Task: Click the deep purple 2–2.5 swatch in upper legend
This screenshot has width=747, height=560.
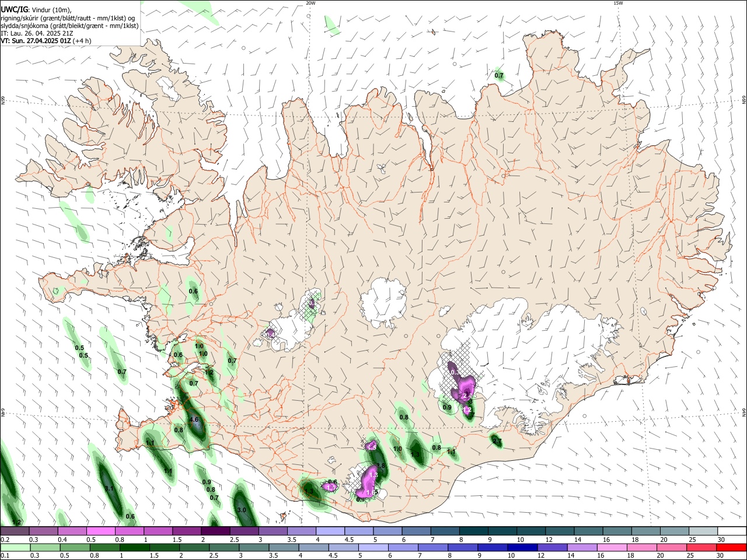Action: [215, 531]
